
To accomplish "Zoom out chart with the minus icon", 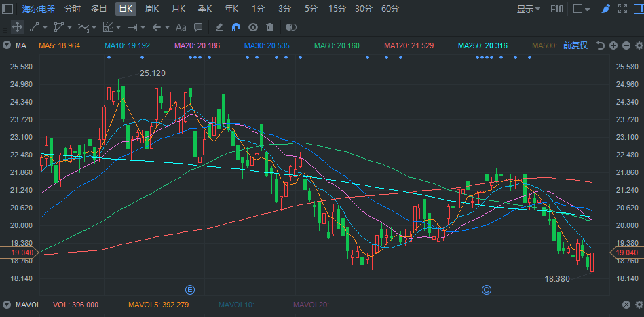I will (x=626, y=45).
